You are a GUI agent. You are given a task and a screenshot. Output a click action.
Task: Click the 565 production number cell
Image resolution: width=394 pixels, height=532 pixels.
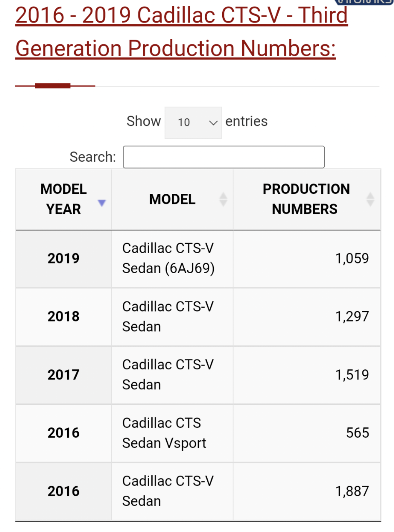pos(307,433)
